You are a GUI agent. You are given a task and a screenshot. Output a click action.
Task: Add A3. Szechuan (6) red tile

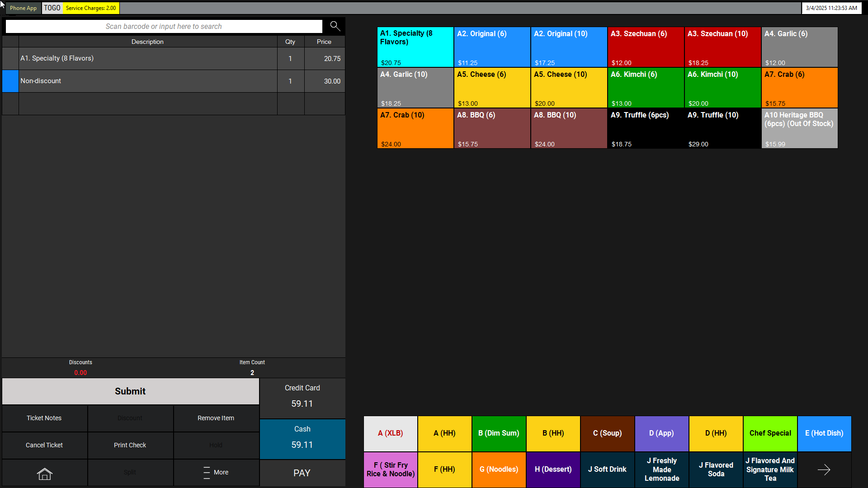pyautogui.click(x=645, y=47)
